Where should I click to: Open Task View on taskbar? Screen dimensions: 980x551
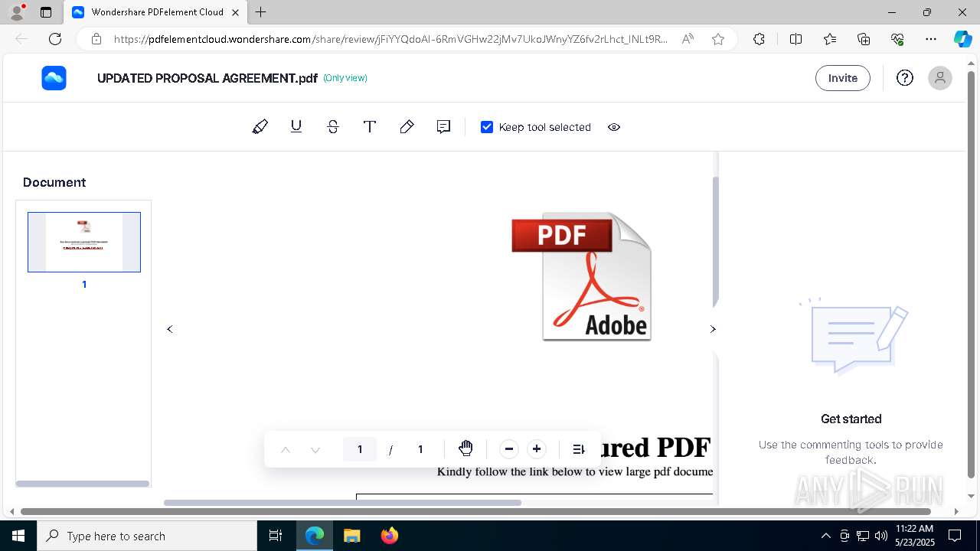[x=276, y=536]
